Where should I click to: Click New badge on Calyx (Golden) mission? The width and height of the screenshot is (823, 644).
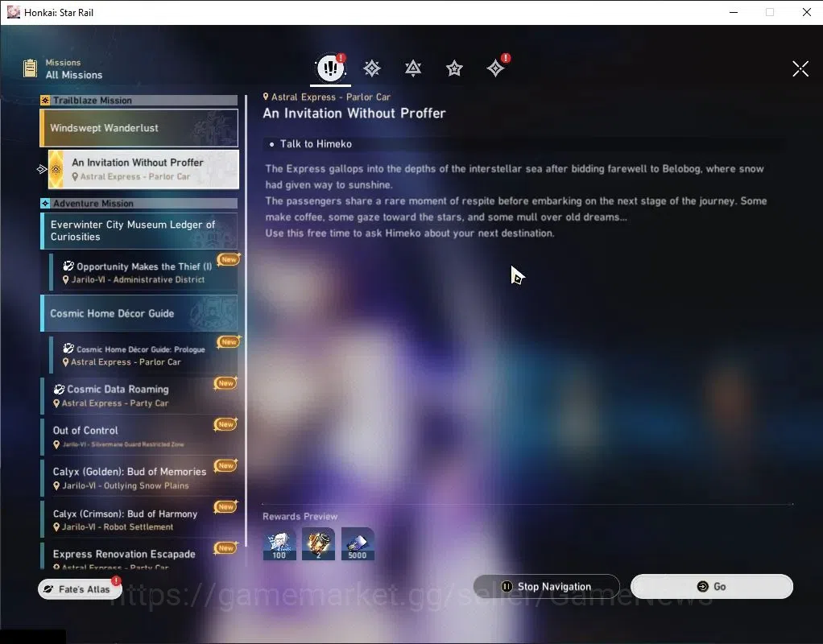coord(225,465)
